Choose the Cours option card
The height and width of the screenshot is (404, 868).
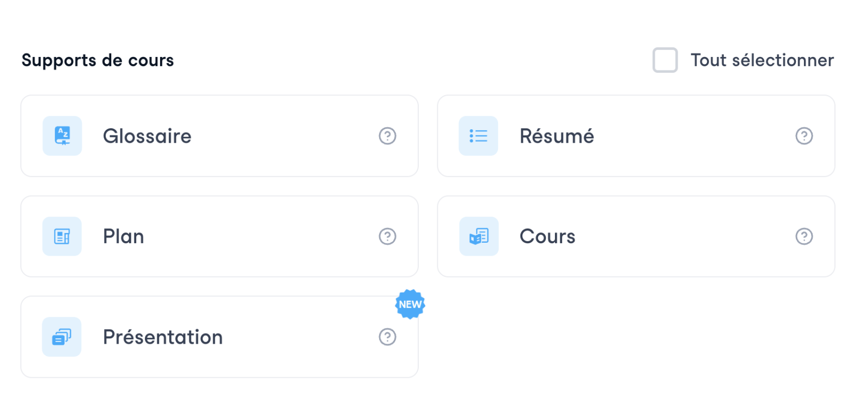tap(678, 236)
